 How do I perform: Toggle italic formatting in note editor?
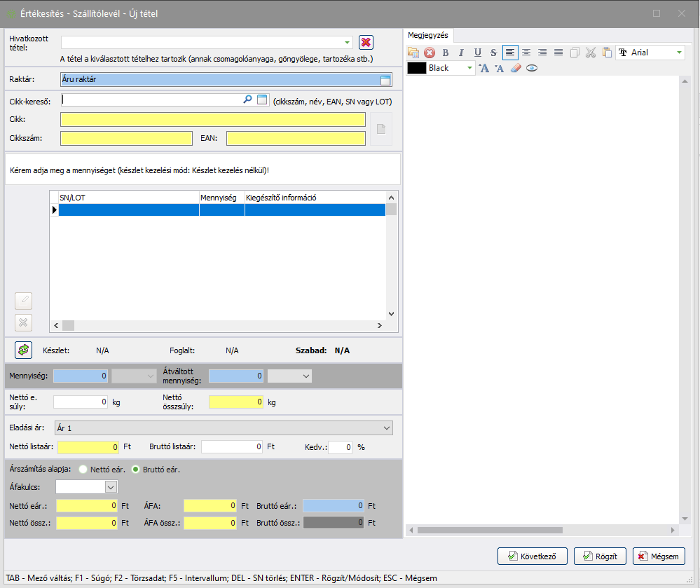[x=461, y=53]
